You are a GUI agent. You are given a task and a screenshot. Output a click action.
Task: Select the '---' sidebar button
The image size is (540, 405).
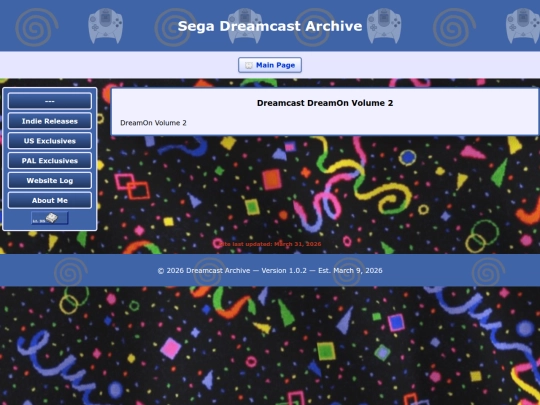50,101
